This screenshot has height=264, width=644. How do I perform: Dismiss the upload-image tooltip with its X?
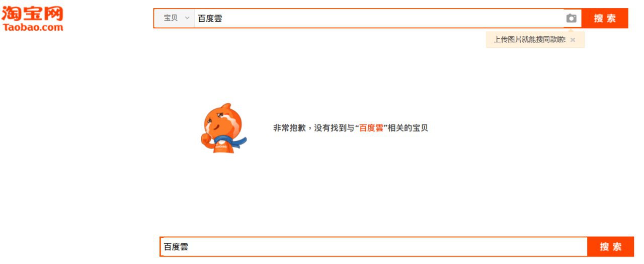(x=573, y=40)
